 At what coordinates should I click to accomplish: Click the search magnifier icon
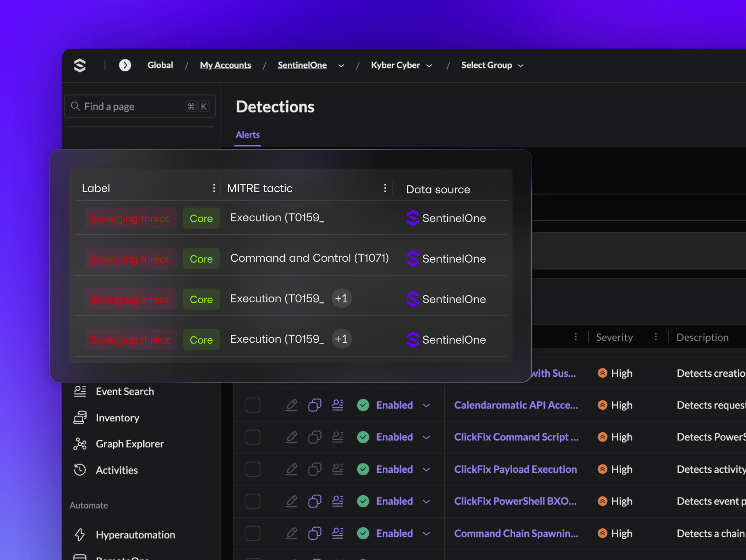(x=75, y=107)
